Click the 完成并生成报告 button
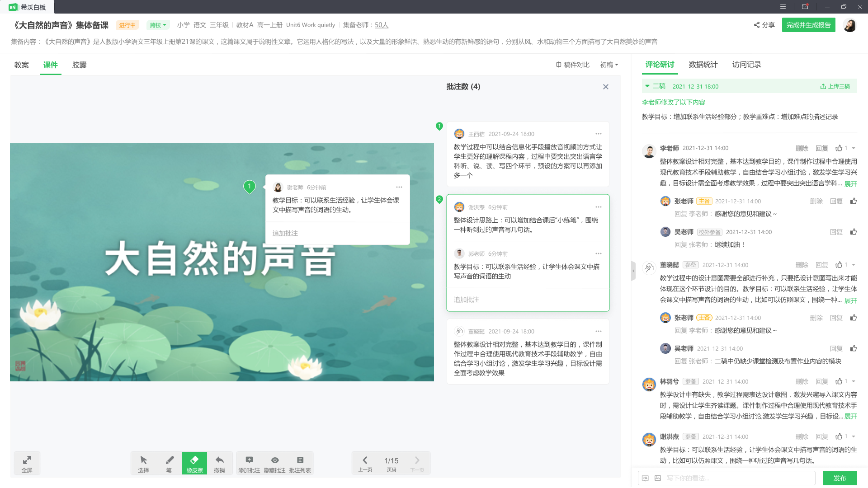Viewport: 868px width, 488px height. [x=808, y=25]
